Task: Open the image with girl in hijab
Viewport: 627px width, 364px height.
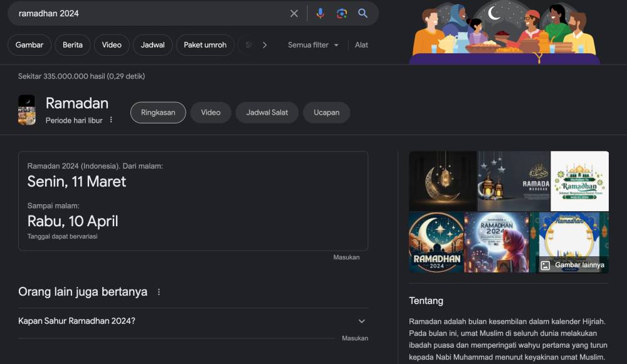Action: pos(497,242)
